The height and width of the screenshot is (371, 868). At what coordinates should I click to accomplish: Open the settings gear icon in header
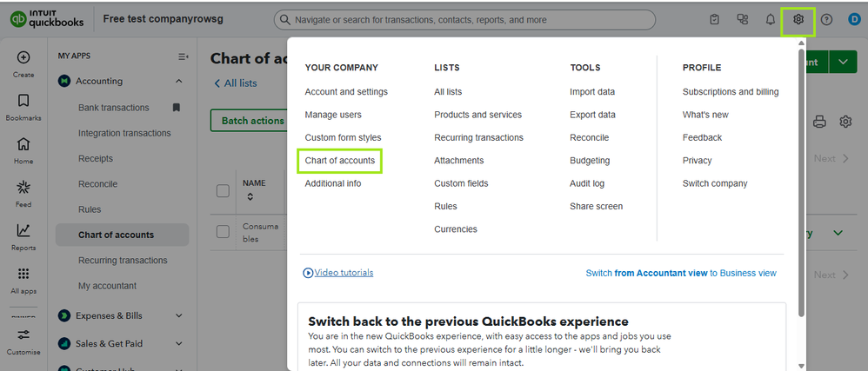798,20
